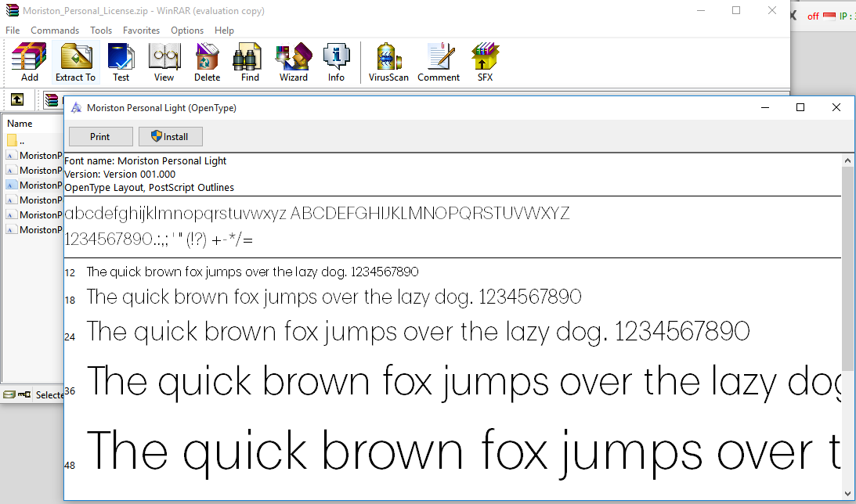Click the Delete files icon
This screenshot has width=856, height=504.
point(207,63)
